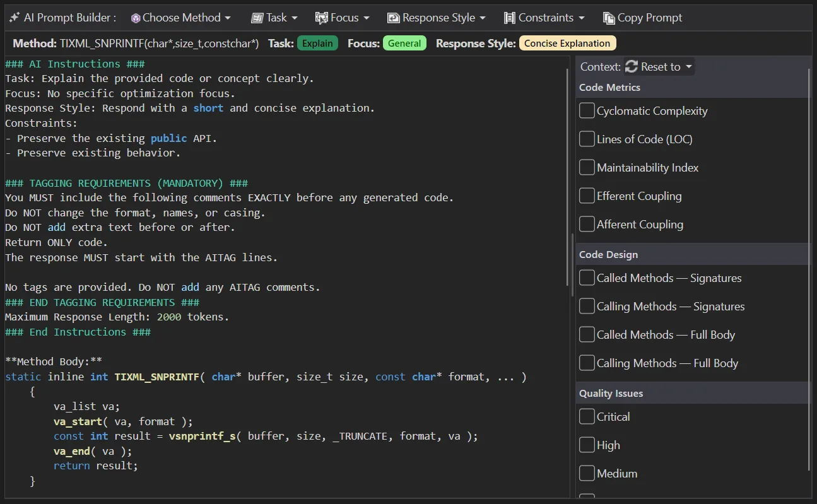817x504 pixels.
Task: Open the Task menu
Action: click(274, 18)
